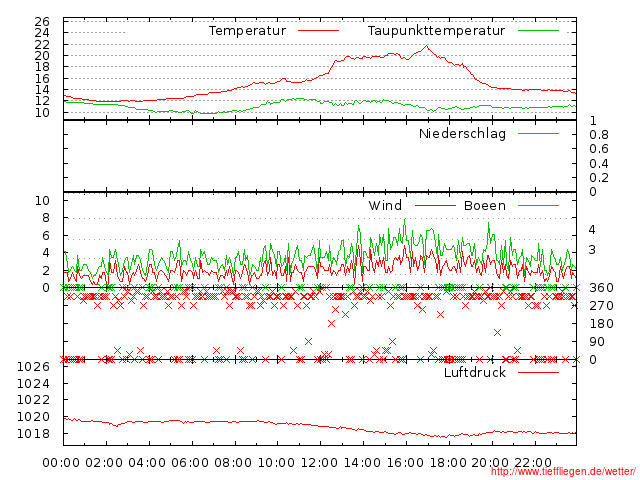The width and height of the screenshot is (640, 480).
Task: Click the pressure dip near 02:30
Action: click(x=116, y=426)
